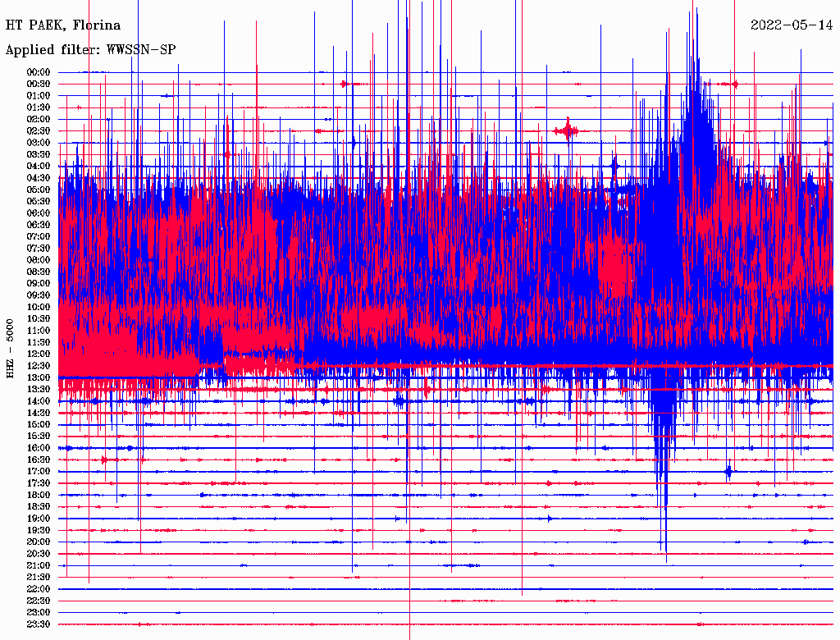Viewport: 840px width, 640px height.
Task: Click the 21:30 time row label
Action: click(39, 578)
